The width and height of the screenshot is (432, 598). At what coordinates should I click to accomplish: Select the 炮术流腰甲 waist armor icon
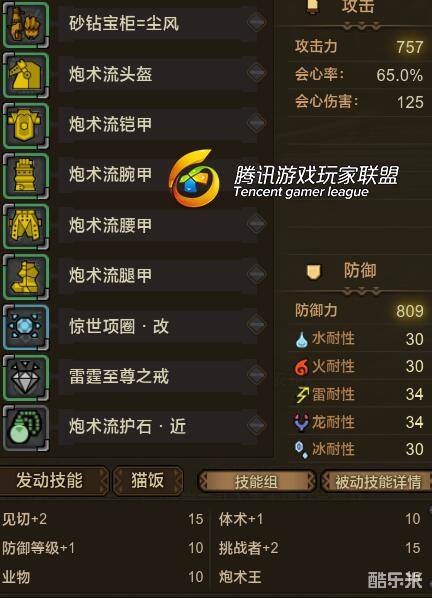[26, 226]
